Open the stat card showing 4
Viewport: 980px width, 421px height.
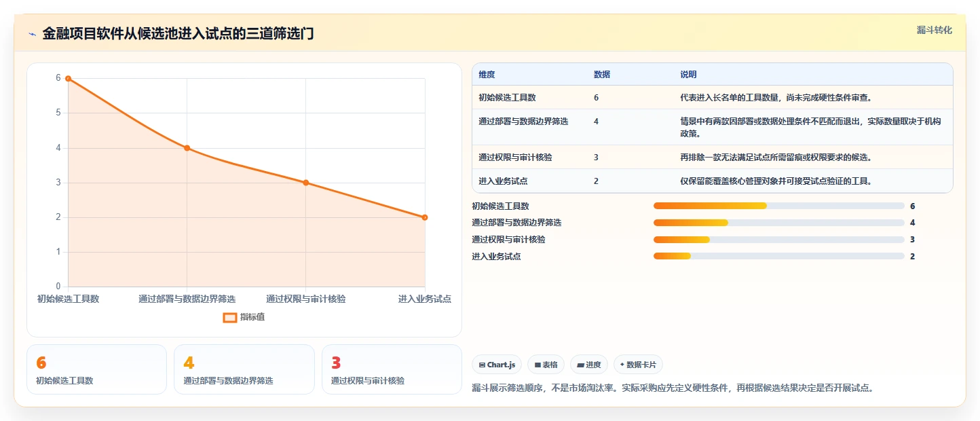click(244, 369)
